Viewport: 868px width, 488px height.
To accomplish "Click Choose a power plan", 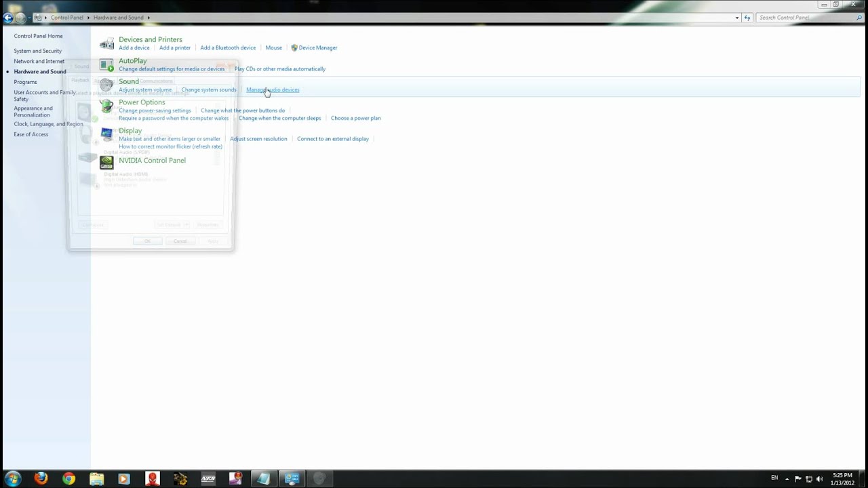I will [x=356, y=118].
